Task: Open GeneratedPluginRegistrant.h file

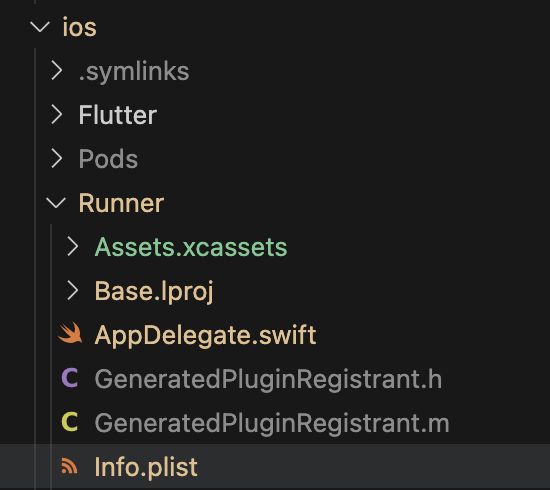Action: [268, 379]
